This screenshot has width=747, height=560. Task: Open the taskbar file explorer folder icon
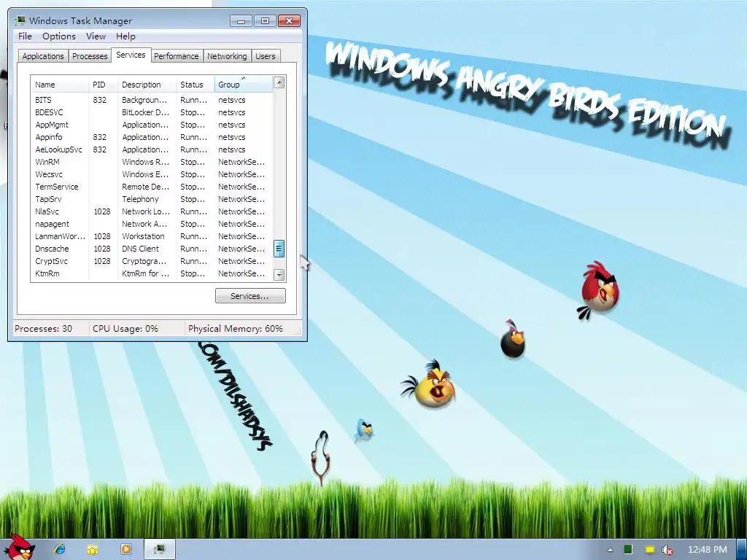coord(93,550)
